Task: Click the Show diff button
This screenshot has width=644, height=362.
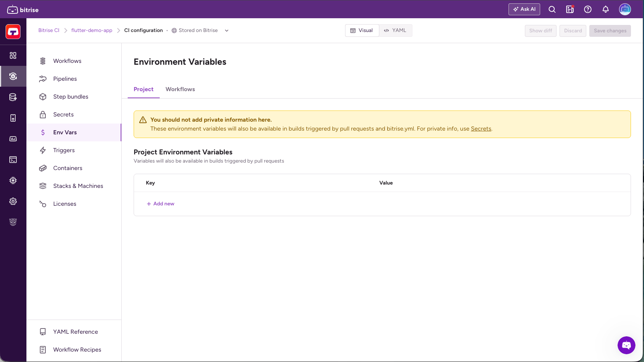Action: pyautogui.click(x=541, y=31)
